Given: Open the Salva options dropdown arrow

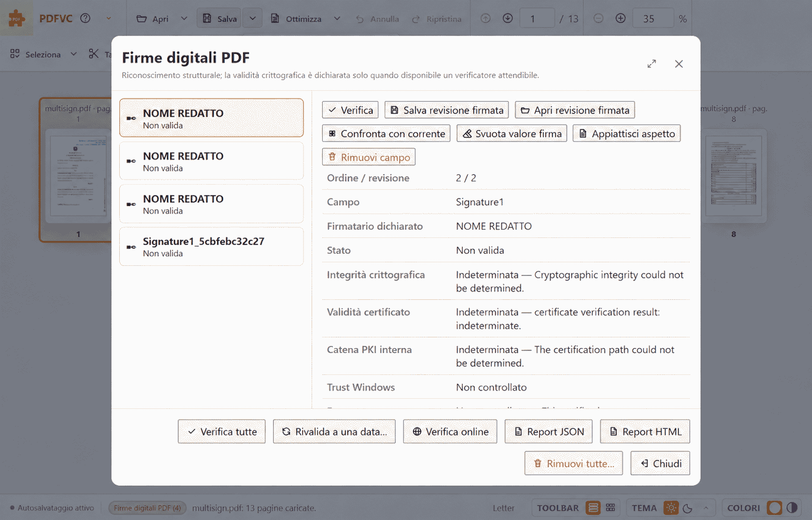Looking at the screenshot, I should pyautogui.click(x=252, y=18).
